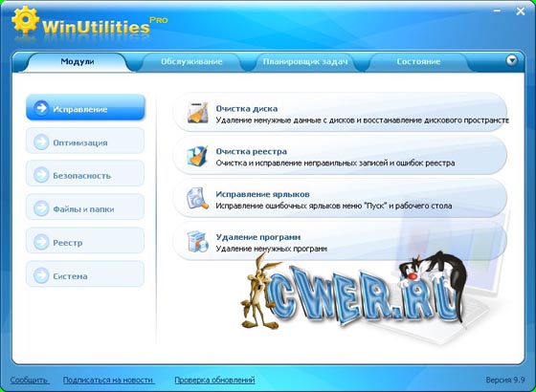Screen dimensions: 536x392
Task: Click the Исправление ярлыков magnifier icon
Action: point(197,199)
